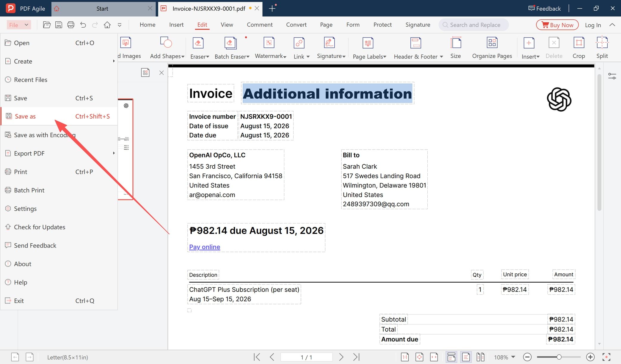Open the Feedback button in title bar
The width and height of the screenshot is (621, 364).
click(545, 8)
